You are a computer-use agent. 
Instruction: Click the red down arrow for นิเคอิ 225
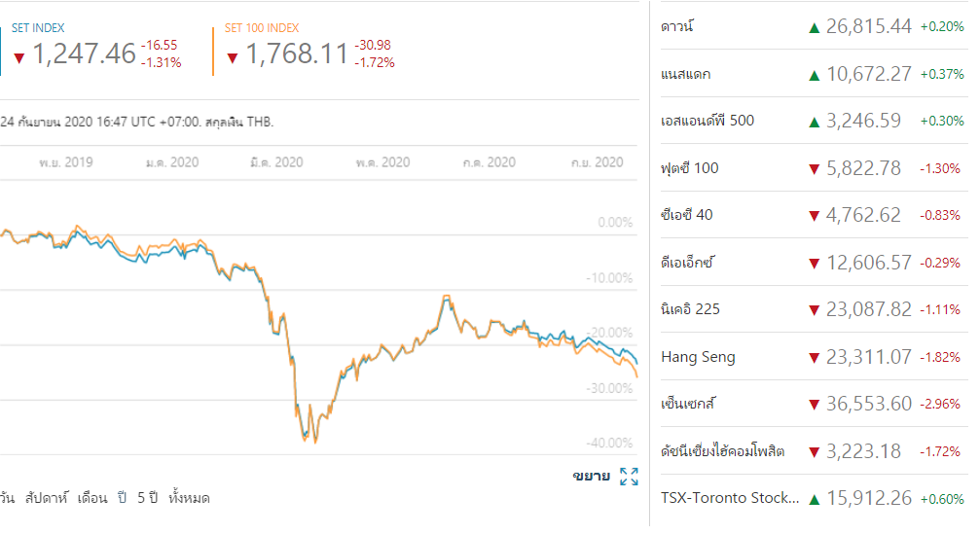[x=814, y=311]
